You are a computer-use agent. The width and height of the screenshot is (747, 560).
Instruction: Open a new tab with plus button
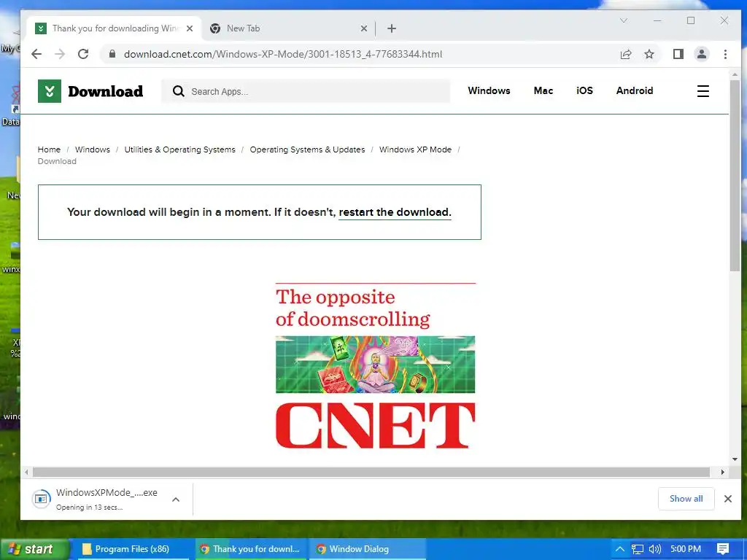392,28
